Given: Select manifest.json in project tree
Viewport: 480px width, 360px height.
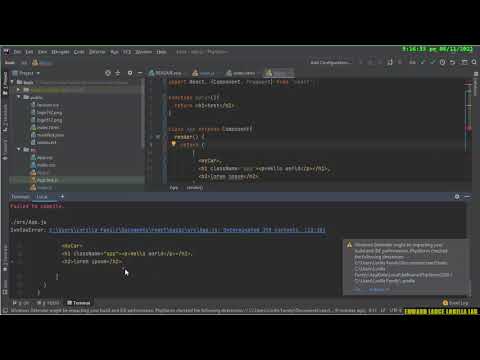Looking at the screenshot, I should 47,135.
